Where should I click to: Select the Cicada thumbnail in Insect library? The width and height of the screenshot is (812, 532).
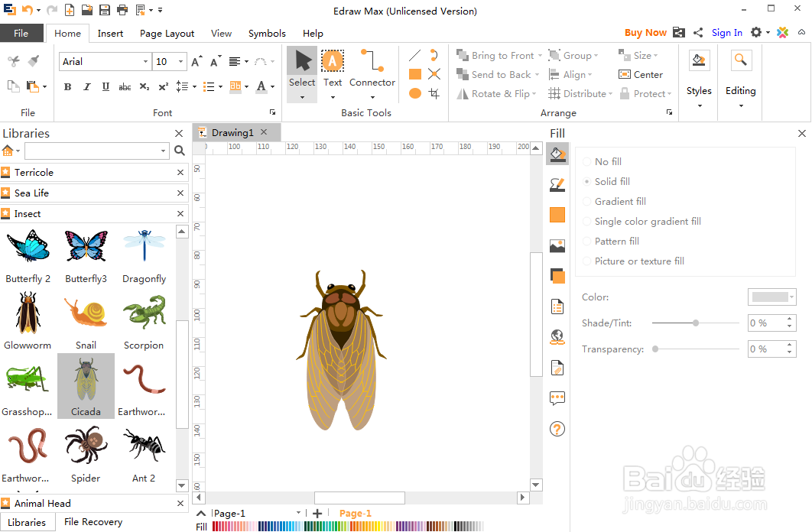(86, 386)
